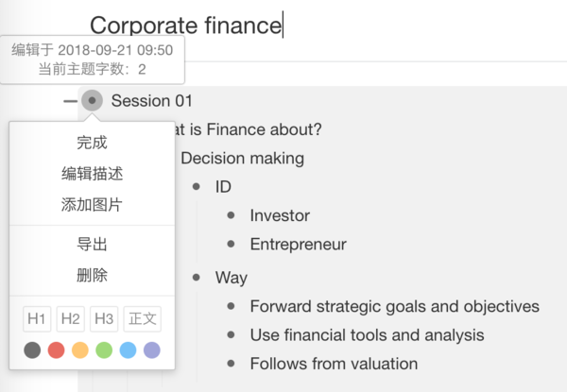This screenshot has width=567, height=392.
Task: Click bullet beside Use financial tools and analysis
Action: coord(232,335)
